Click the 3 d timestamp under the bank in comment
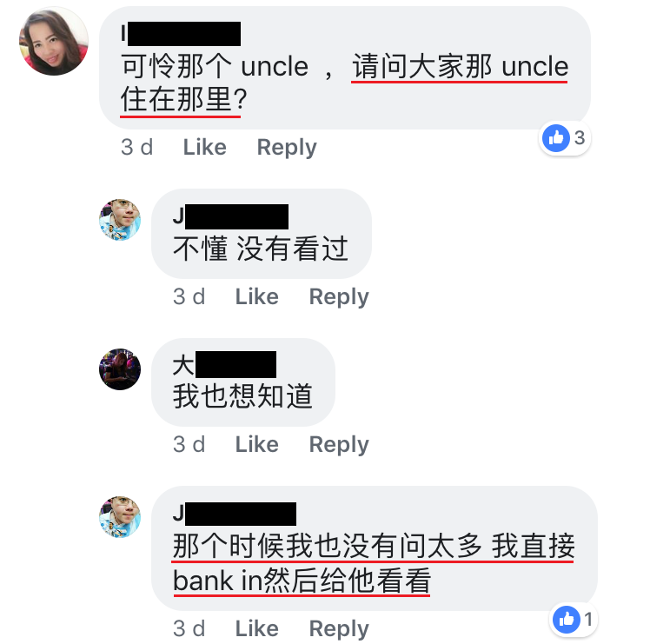 [189, 628]
